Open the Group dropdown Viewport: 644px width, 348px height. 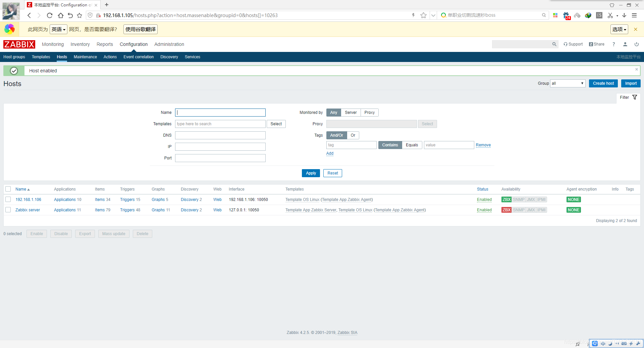pyautogui.click(x=568, y=83)
